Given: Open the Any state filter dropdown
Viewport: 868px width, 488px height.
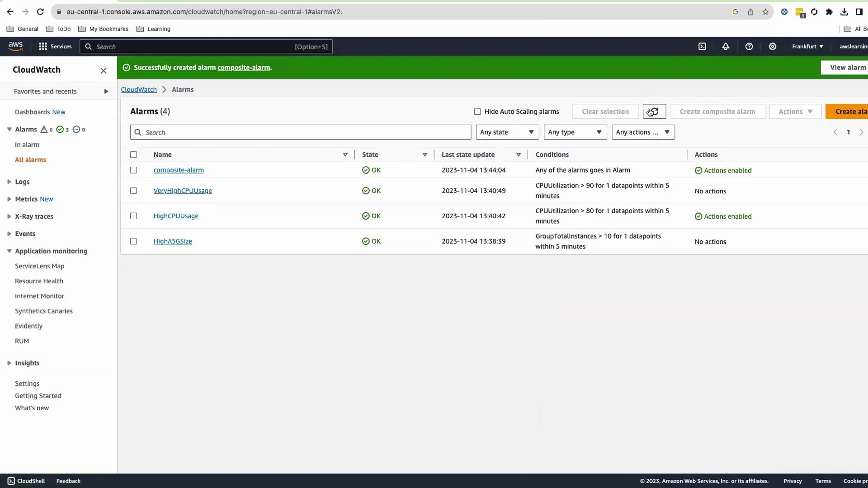Looking at the screenshot, I should (x=507, y=132).
